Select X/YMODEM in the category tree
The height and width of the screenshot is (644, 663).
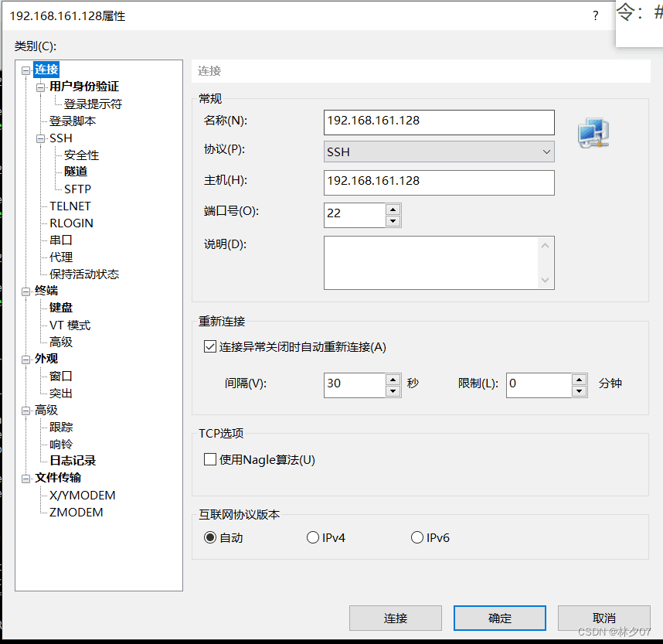(82, 495)
